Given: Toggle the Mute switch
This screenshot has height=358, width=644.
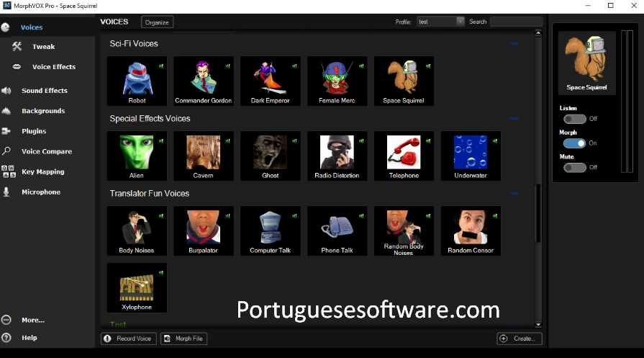Looking at the screenshot, I should [575, 167].
